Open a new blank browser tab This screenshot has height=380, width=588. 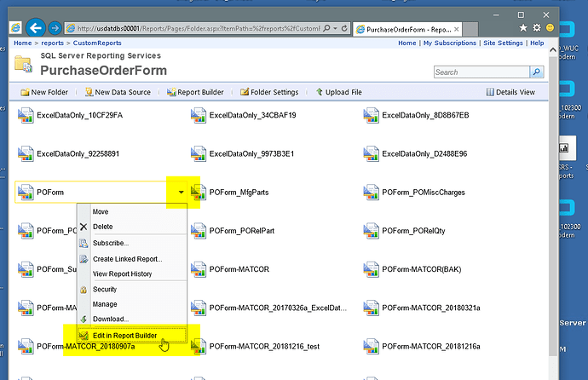coord(470,29)
